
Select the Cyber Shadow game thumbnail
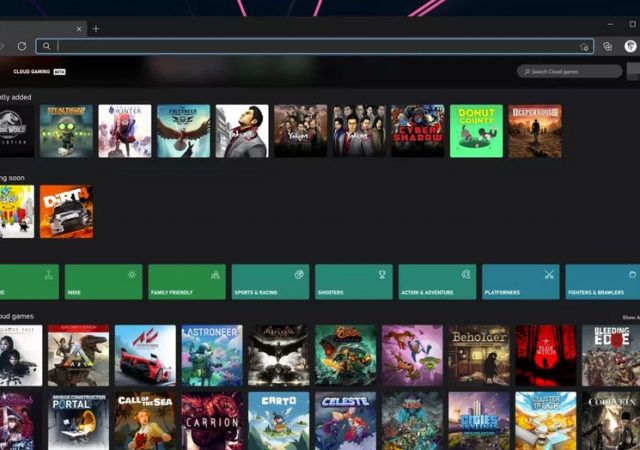tap(417, 131)
